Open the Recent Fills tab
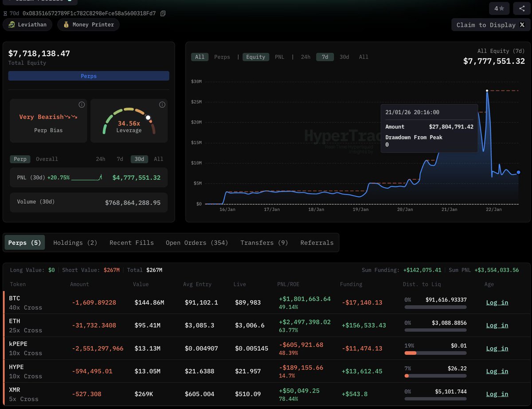The image size is (532, 409). coord(132,243)
